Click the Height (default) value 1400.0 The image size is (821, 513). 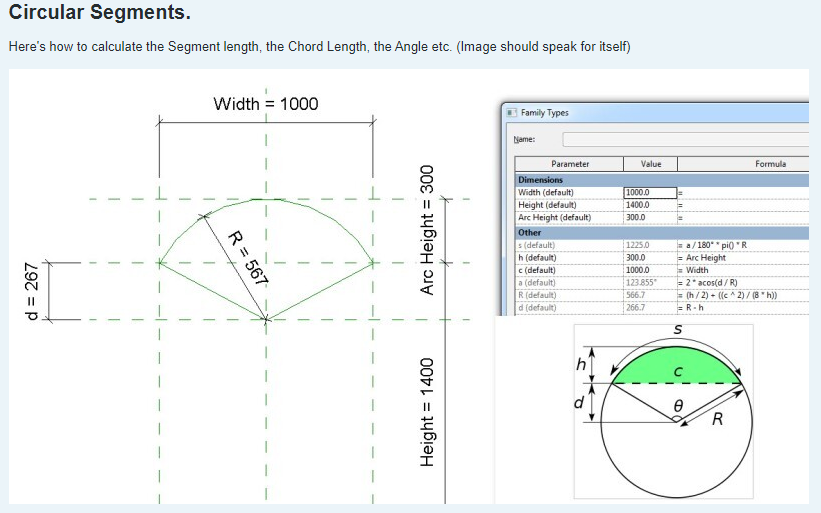point(637,205)
